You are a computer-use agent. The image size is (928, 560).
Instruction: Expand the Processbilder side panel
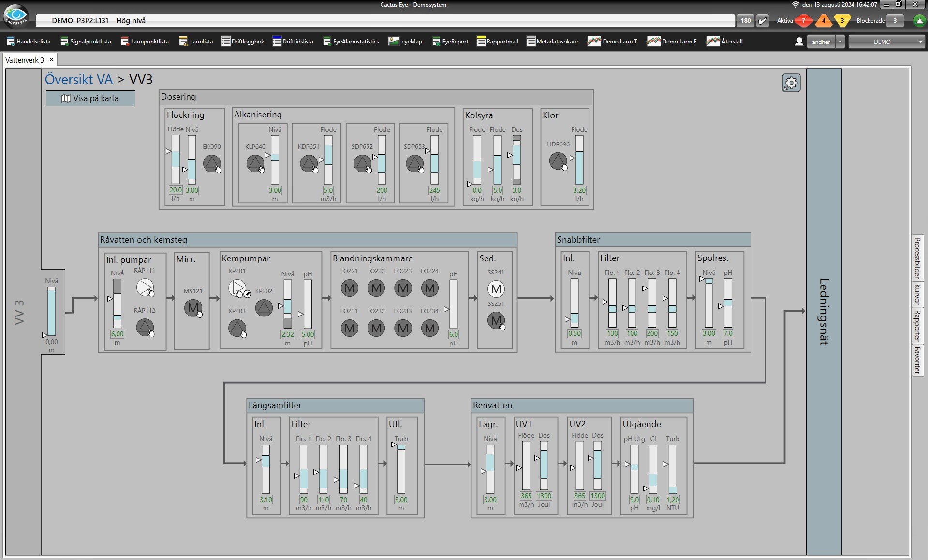tap(917, 258)
